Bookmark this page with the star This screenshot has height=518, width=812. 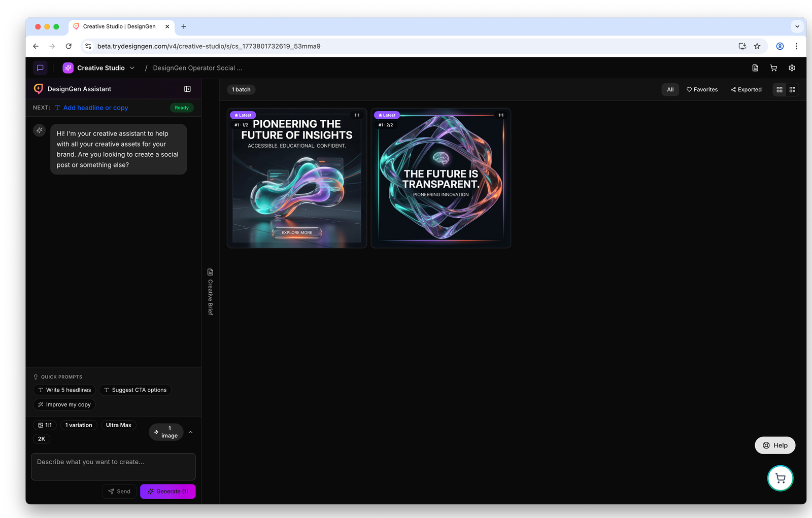[x=757, y=46]
